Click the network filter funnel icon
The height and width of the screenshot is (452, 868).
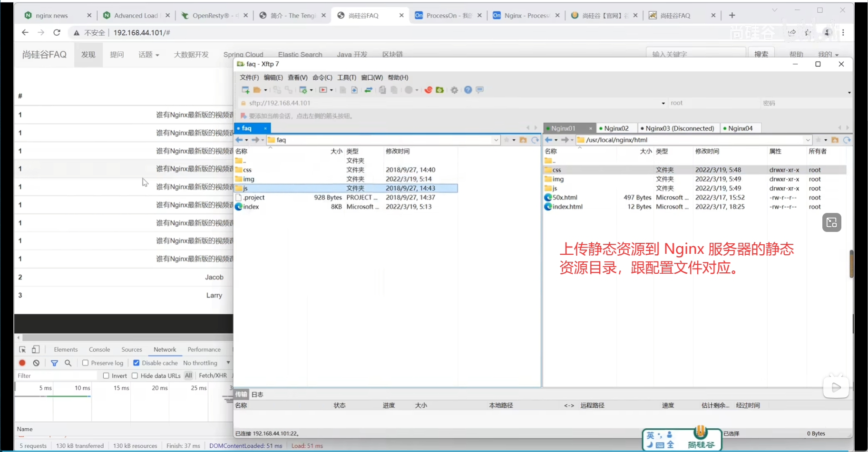click(54, 363)
